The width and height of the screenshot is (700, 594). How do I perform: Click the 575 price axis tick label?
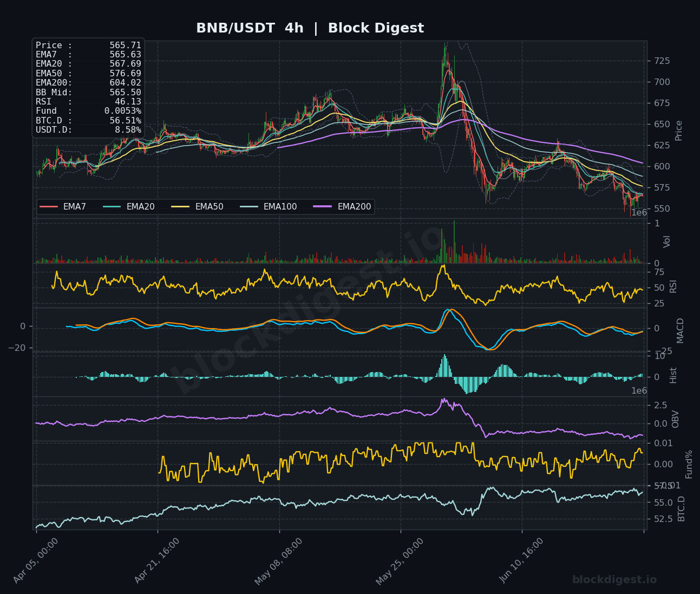662,188
